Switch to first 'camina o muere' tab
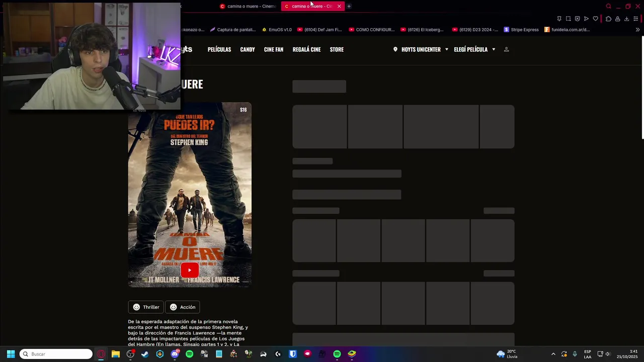644x362 pixels. (x=248, y=6)
